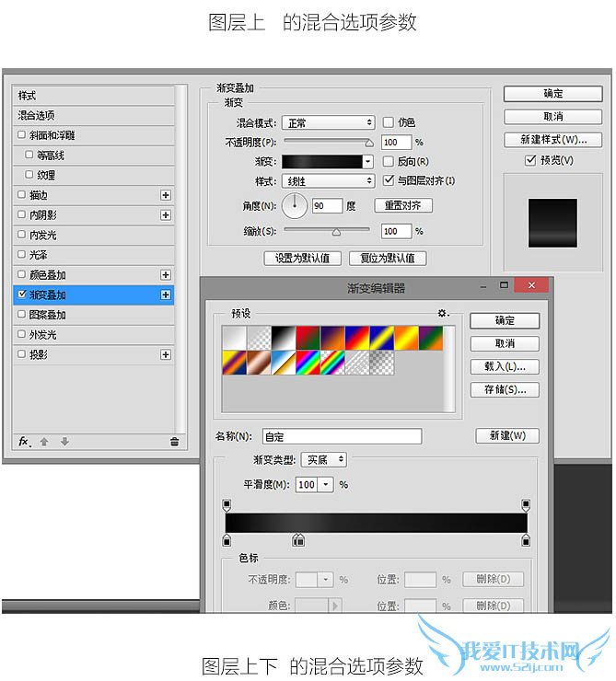Select 混合选项 in the styles list

pyautogui.click(x=94, y=116)
